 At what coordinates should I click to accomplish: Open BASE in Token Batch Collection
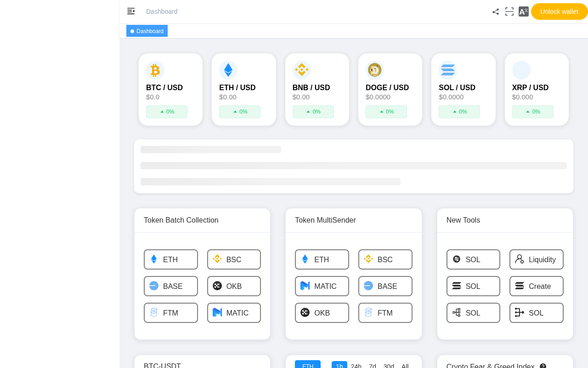tap(171, 286)
